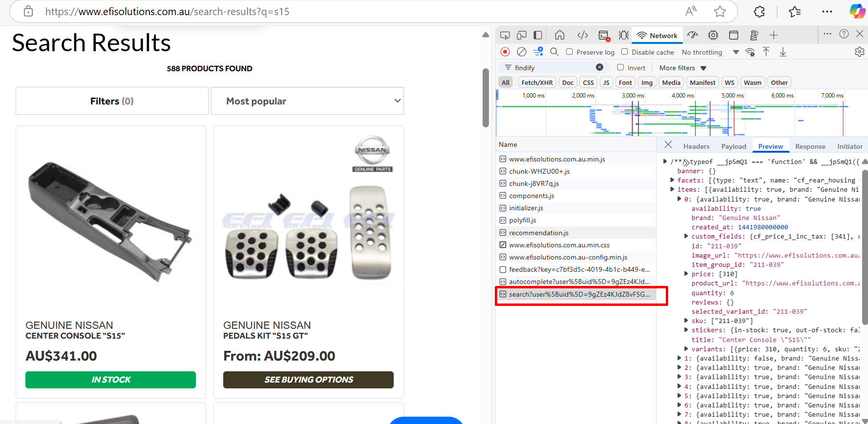The width and height of the screenshot is (868, 424).
Task: Open the Lighthouse panel icon
Action: coord(754,35)
